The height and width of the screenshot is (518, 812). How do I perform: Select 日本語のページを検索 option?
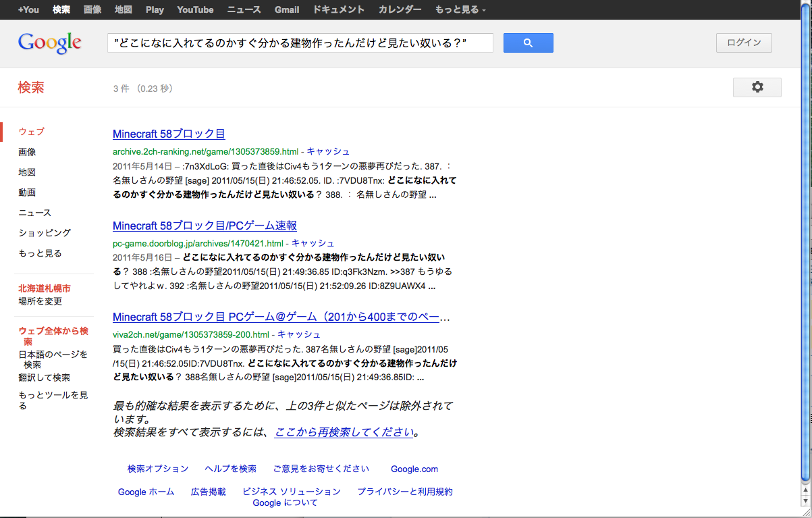(x=53, y=359)
